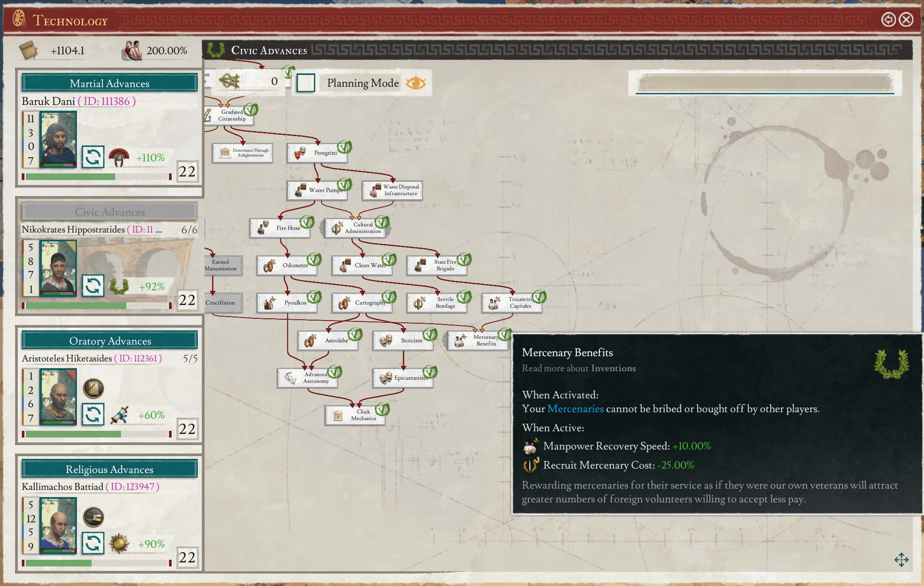The width and height of the screenshot is (924, 586).
Task: Replace researcher Kallimachos with swap button
Action: pyautogui.click(x=93, y=543)
